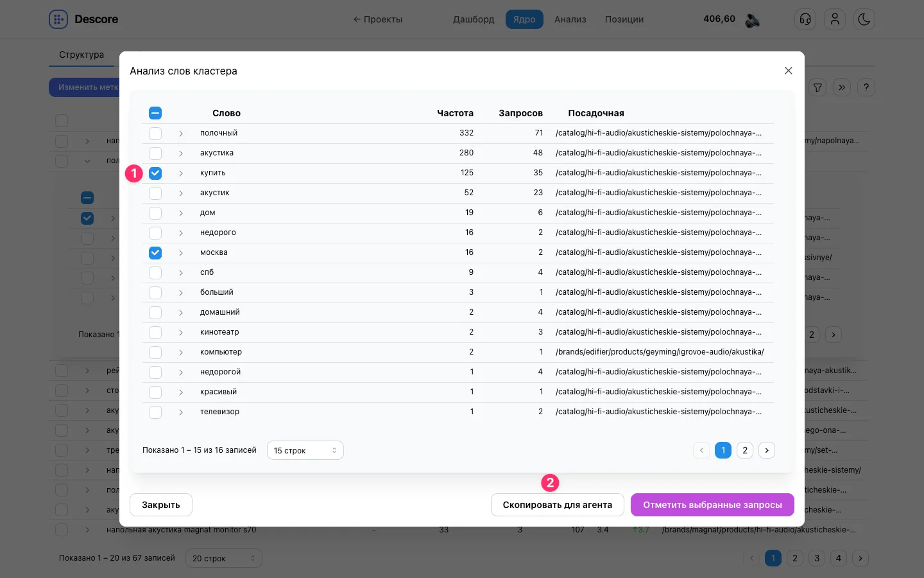Select the checkbox for спб
This screenshot has width=924, height=578.
point(155,273)
